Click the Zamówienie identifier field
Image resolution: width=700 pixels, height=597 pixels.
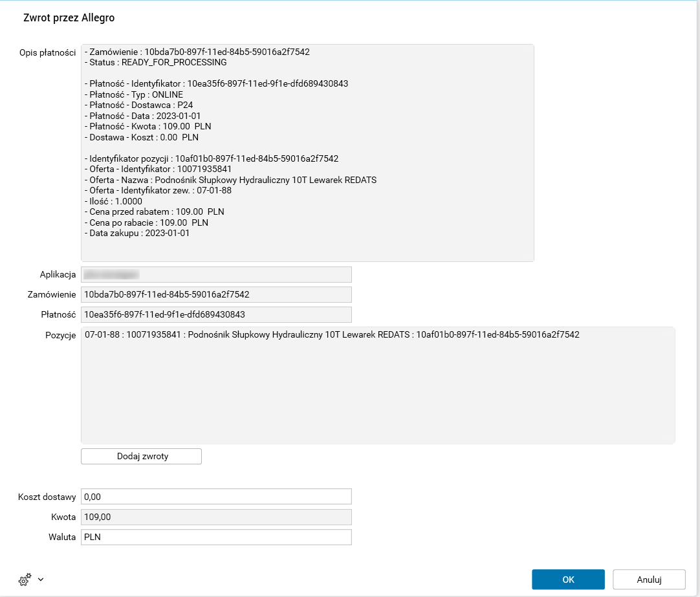[215, 294]
